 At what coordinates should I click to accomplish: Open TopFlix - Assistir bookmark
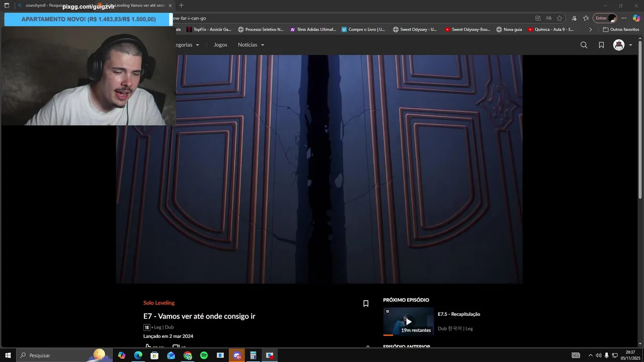pos(208,30)
